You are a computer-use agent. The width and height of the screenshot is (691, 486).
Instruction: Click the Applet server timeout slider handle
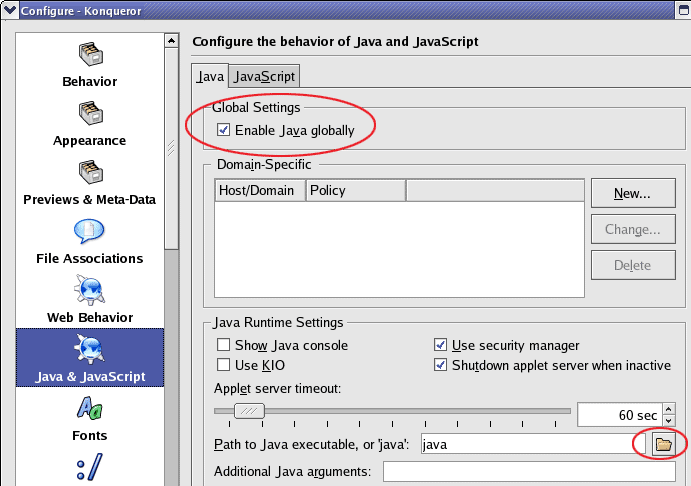click(249, 411)
